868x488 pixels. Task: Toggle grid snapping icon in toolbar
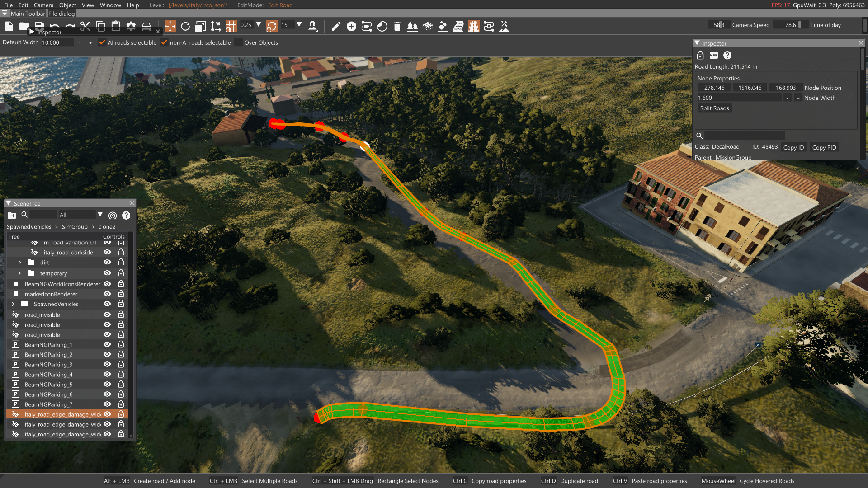[231, 26]
